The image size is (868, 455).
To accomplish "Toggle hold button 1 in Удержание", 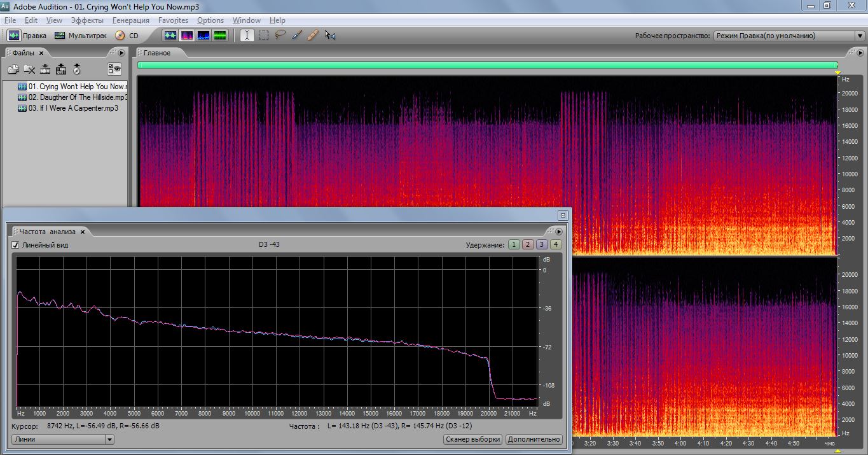I will point(514,245).
